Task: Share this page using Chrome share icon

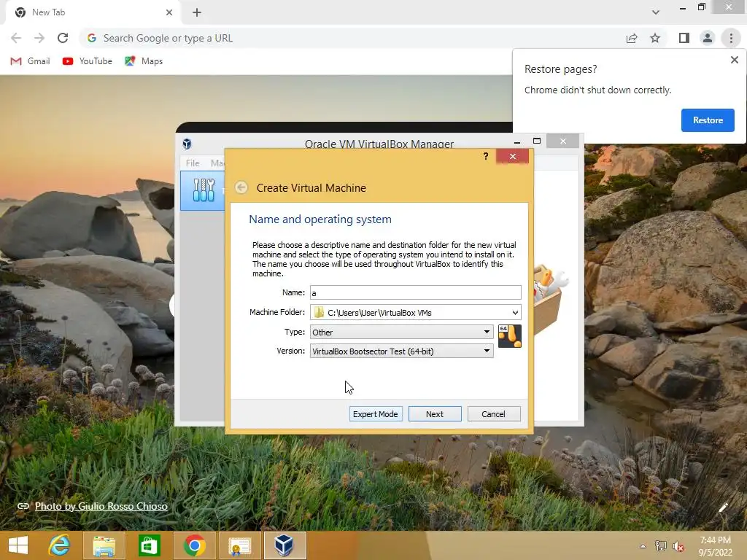Action: (x=632, y=38)
